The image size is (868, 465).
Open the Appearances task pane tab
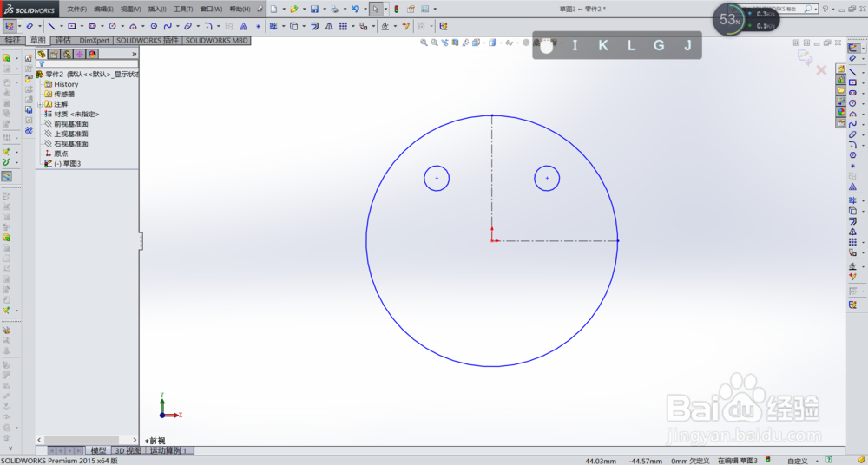coord(841,112)
